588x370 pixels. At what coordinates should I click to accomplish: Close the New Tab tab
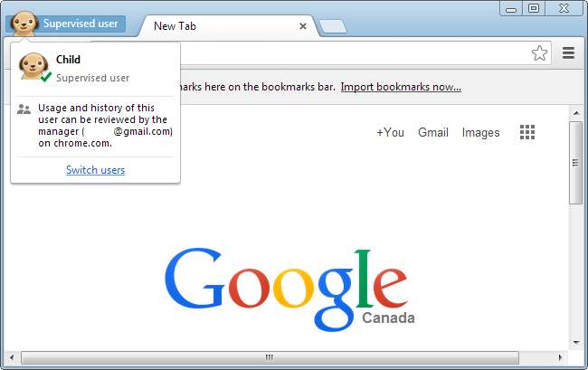coord(303,26)
